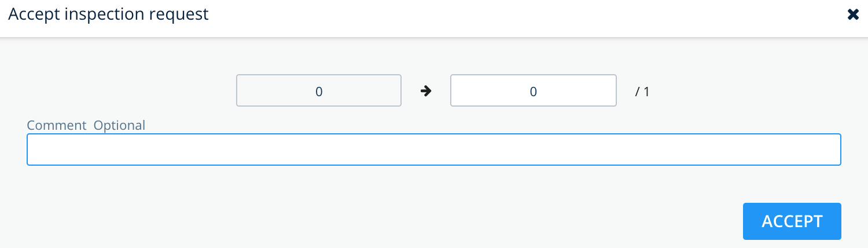868x248 pixels.
Task: Submit the inspection request with ACCEPT
Action: pyautogui.click(x=792, y=221)
